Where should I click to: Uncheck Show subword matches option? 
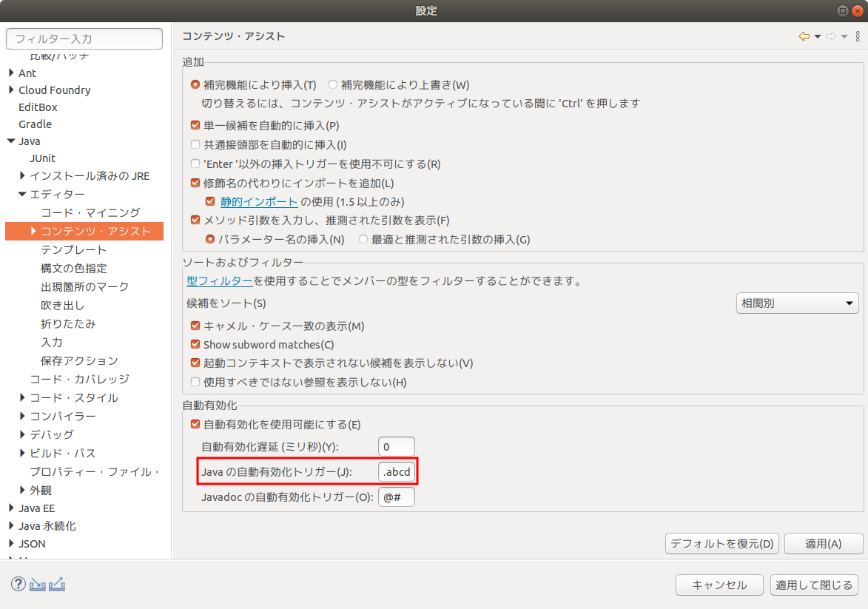coord(195,345)
